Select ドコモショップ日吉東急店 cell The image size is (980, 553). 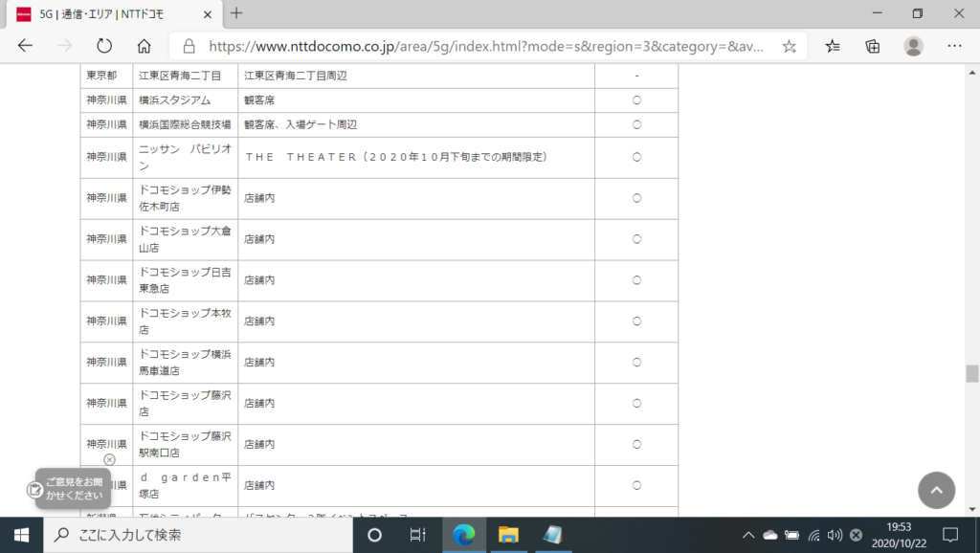[185, 280]
